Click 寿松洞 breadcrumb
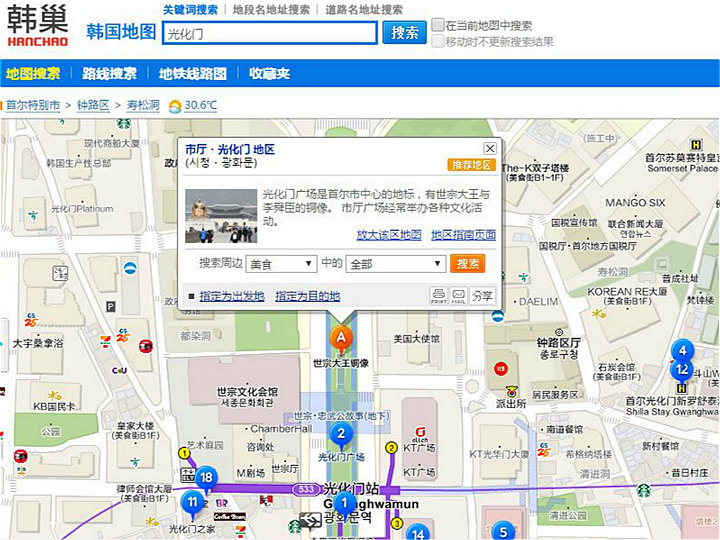 [x=143, y=105]
